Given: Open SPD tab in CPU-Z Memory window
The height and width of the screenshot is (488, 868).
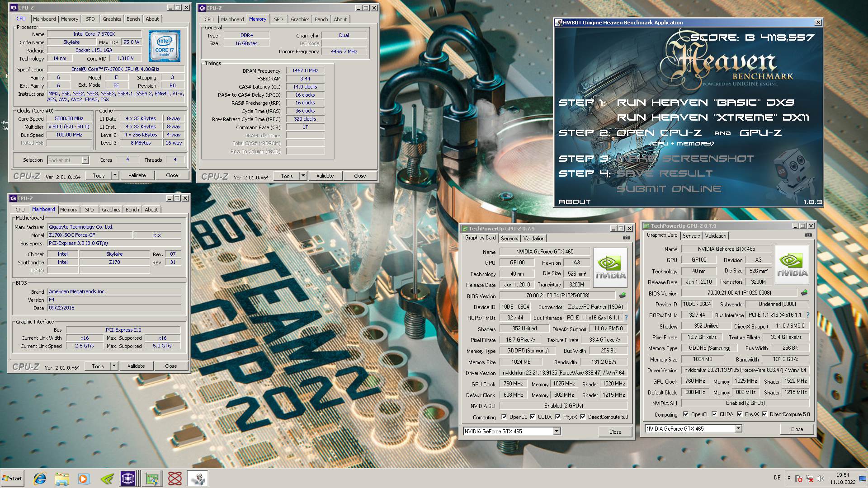Looking at the screenshot, I should 278,19.
